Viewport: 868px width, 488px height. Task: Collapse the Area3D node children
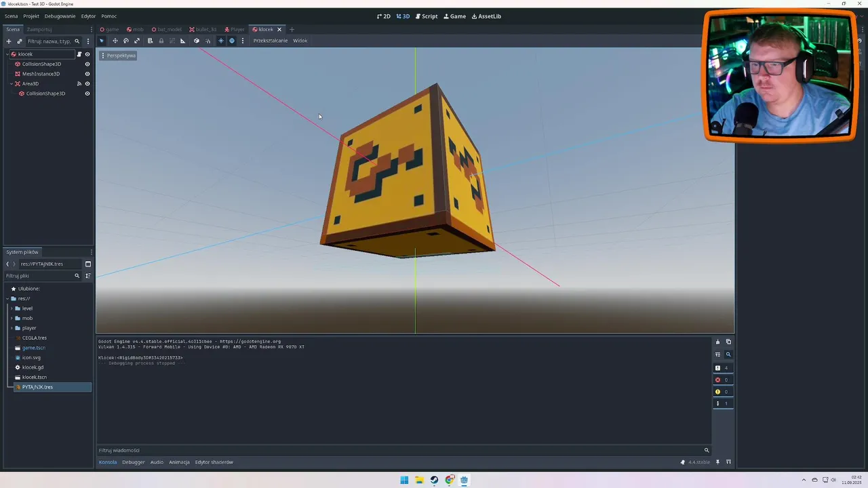coord(12,84)
